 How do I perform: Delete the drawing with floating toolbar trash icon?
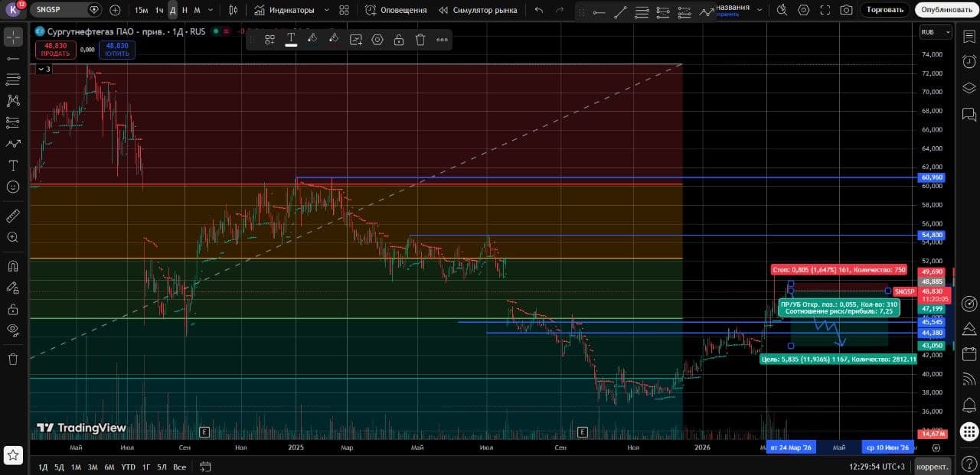[420, 40]
